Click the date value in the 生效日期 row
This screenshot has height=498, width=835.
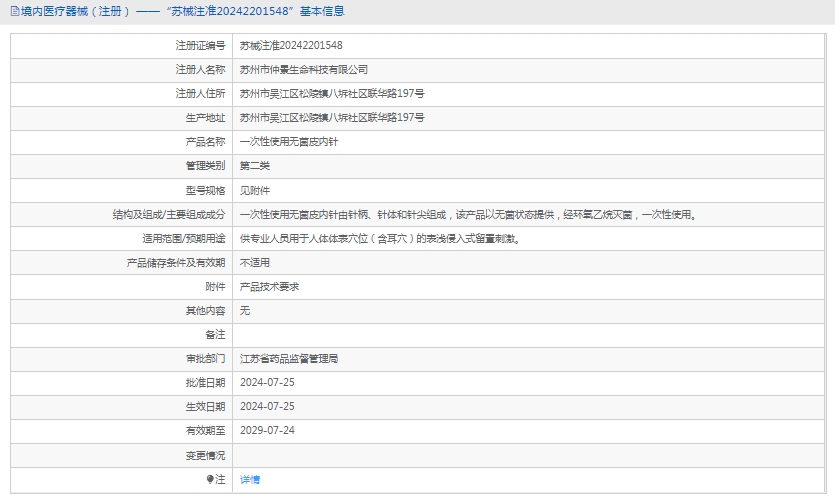point(267,406)
